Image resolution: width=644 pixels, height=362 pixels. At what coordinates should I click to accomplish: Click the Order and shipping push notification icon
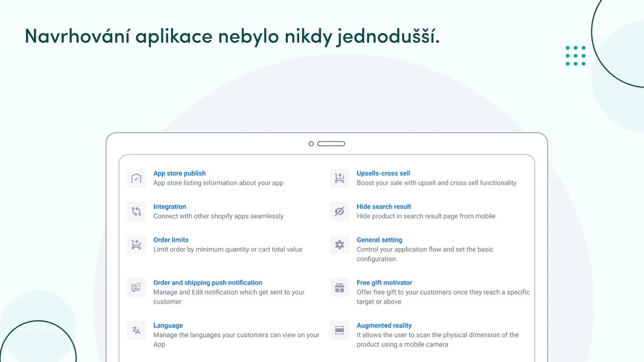tap(136, 288)
